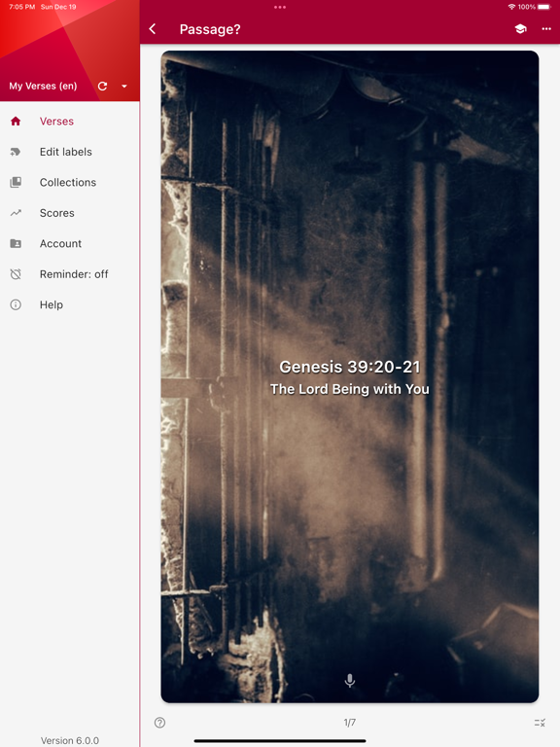Click the 1/7 card counter
560x747 pixels.
click(x=350, y=723)
